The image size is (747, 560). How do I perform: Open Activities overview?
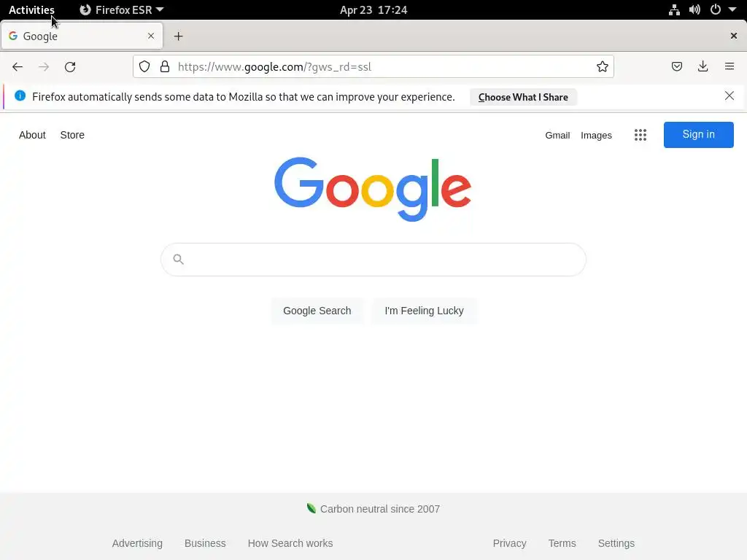31,10
